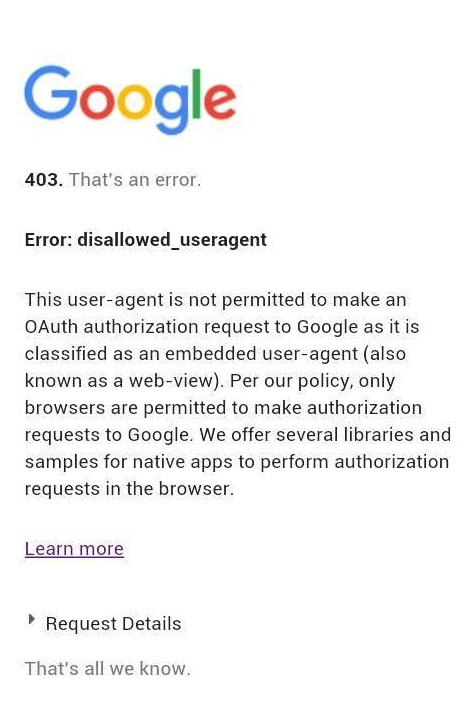This screenshot has height=721, width=470.
Task: Click 'requests in the browser.' line
Action: pos(130,489)
